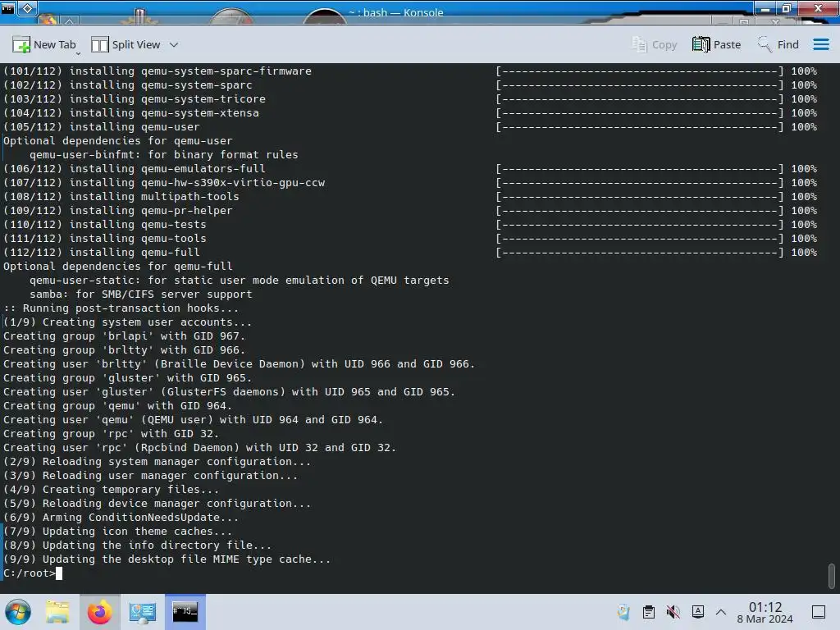Click the Copy toolbar button
The width and height of the screenshot is (840, 630).
654,45
